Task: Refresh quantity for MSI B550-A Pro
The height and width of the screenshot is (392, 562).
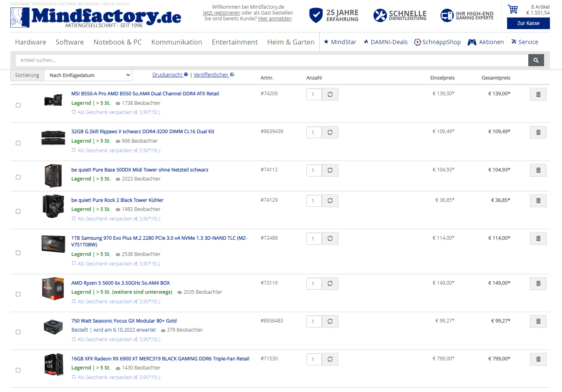Action: tap(330, 94)
